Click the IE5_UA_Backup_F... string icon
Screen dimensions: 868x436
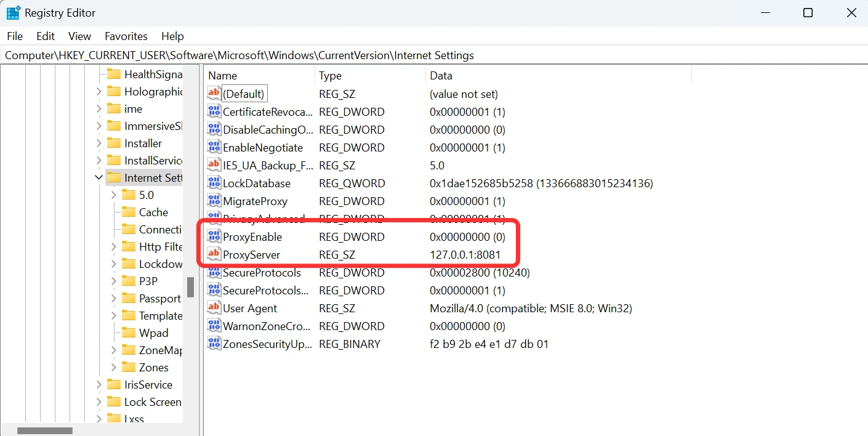tap(214, 166)
